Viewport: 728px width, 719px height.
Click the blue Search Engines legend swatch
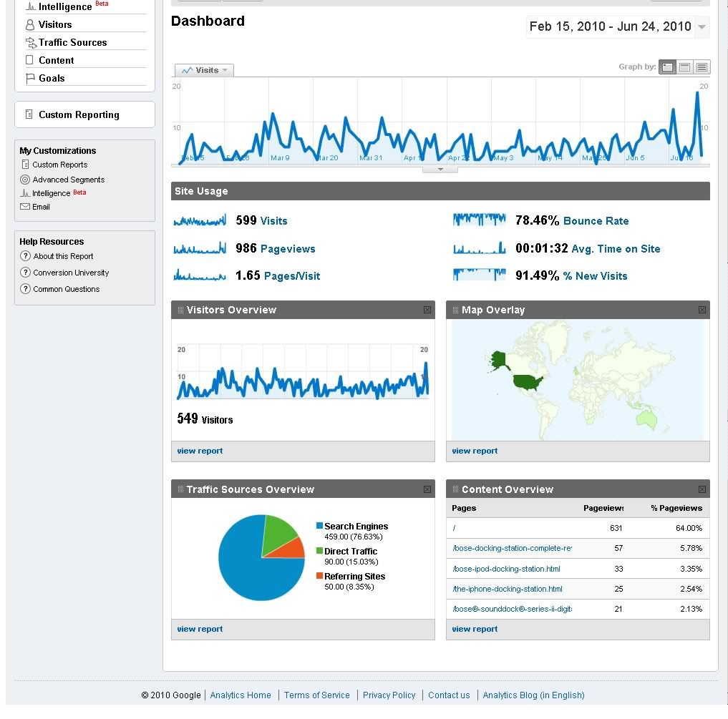(x=319, y=526)
